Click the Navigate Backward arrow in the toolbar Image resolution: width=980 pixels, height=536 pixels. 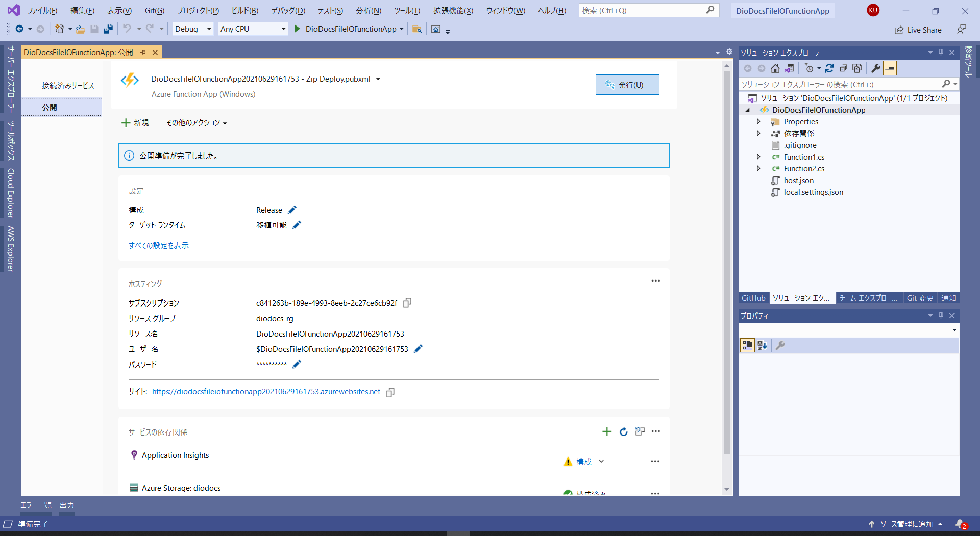coord(19,29)
